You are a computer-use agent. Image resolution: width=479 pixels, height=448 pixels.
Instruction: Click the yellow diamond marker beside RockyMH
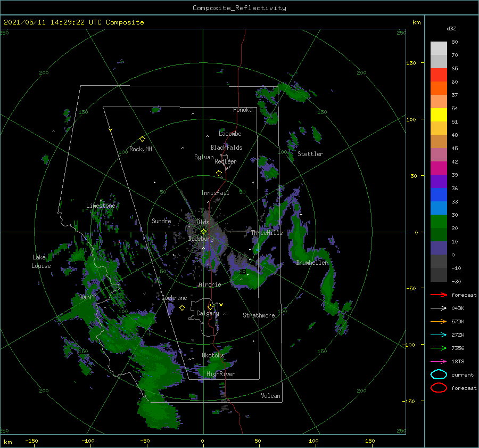coord(142,139)
